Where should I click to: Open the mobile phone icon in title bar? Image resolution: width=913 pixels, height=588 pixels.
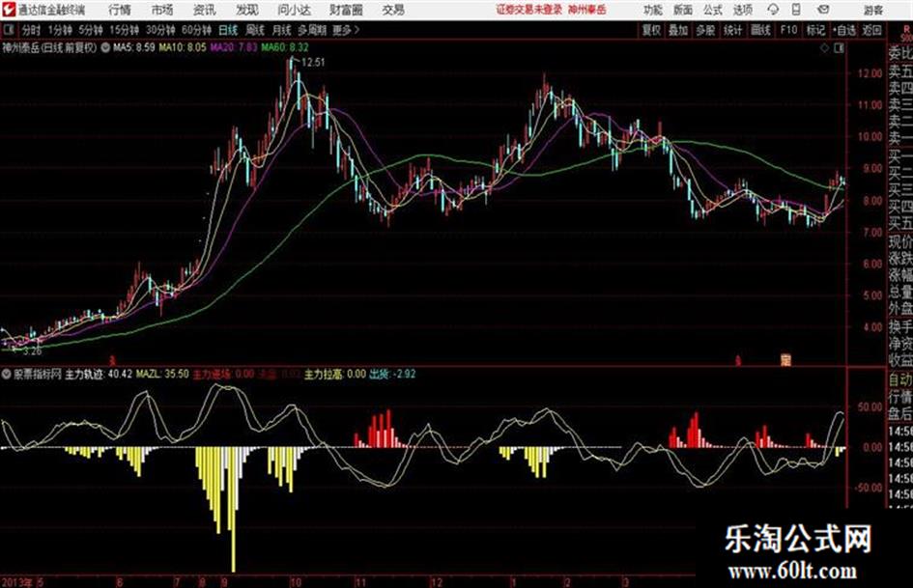click(796, 10)
